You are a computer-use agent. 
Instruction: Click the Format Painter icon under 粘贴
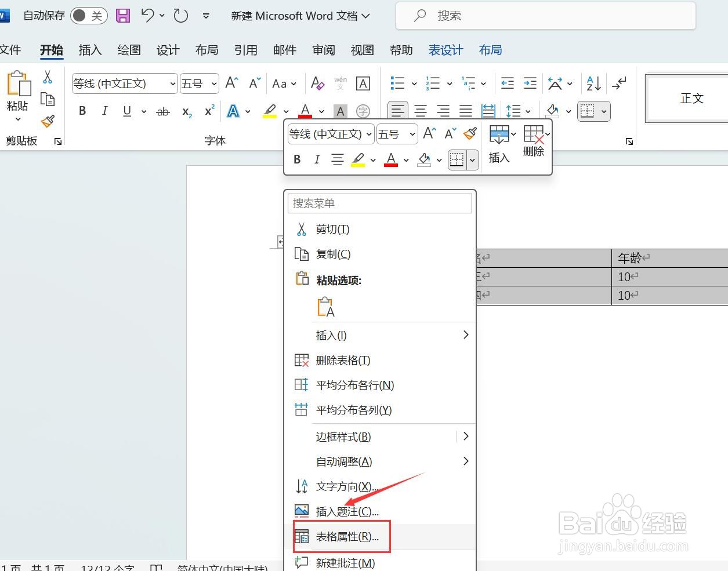pos(48,122)
